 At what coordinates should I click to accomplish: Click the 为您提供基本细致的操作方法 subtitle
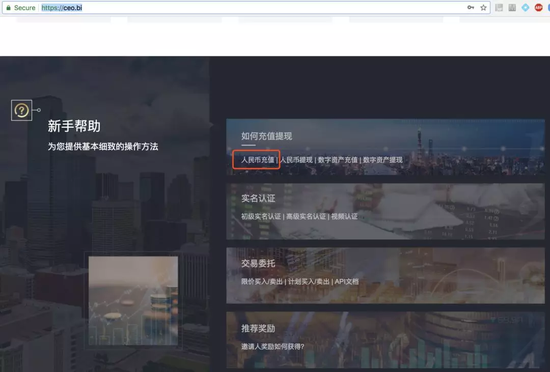coord(103,147)
